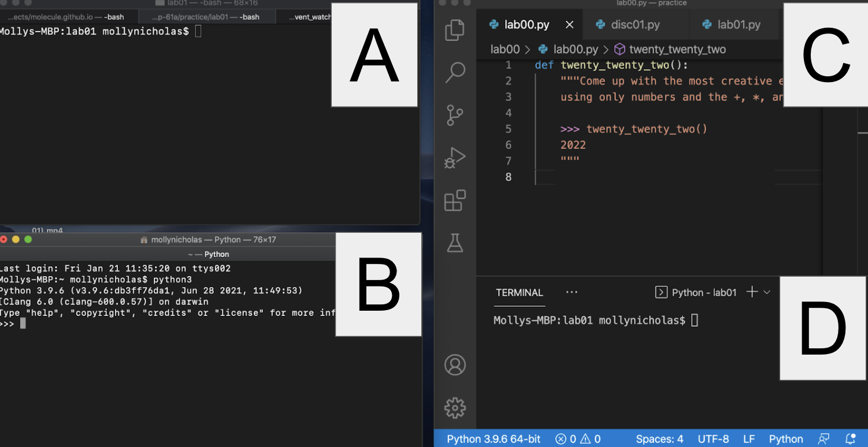
Task: Open the Run and Debug view
Action: (x=455, y=157)
